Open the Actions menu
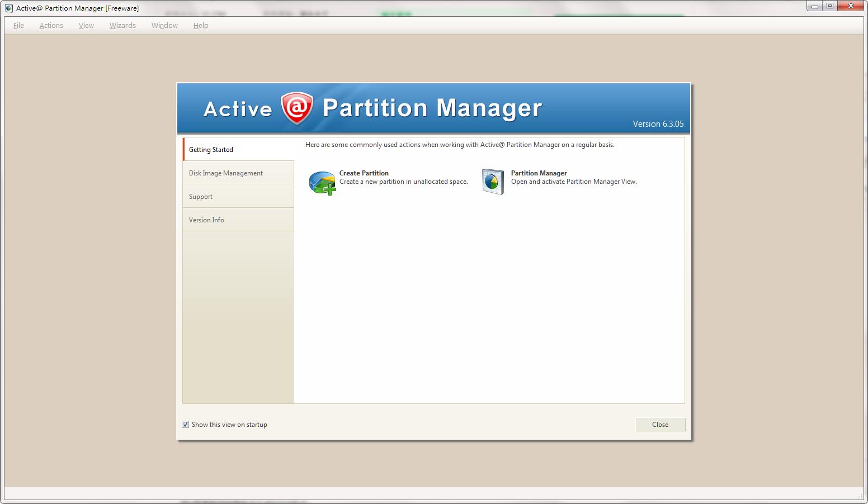Image resolution: width=868 pixels, height=504 pixels. point(51,25)
